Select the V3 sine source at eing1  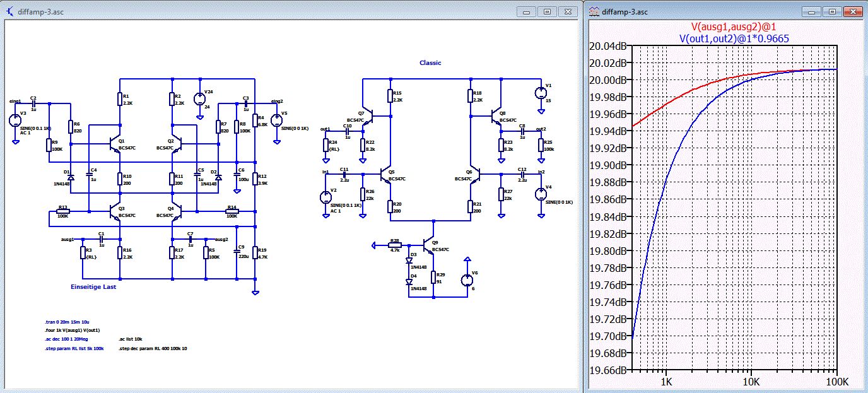point(16,120)
